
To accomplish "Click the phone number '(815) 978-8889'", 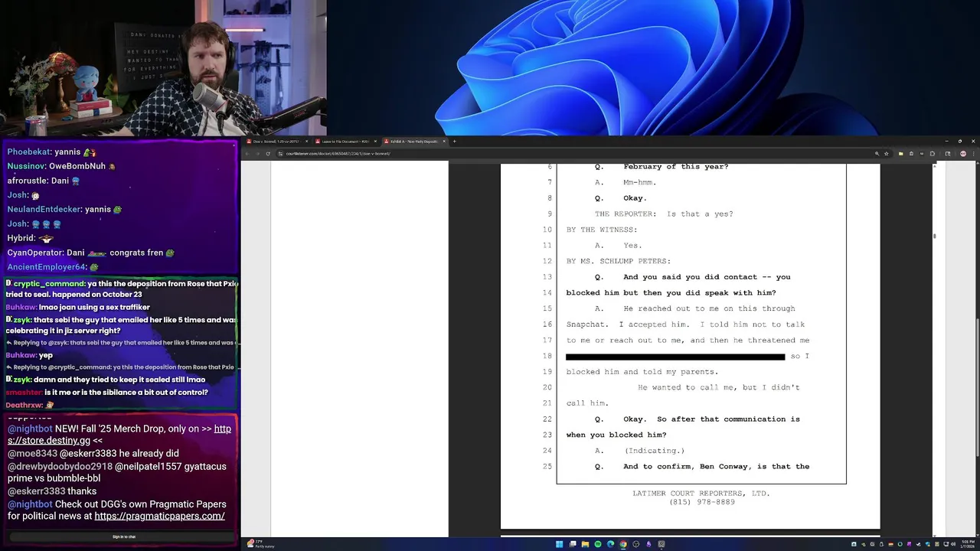I will 702,502.
